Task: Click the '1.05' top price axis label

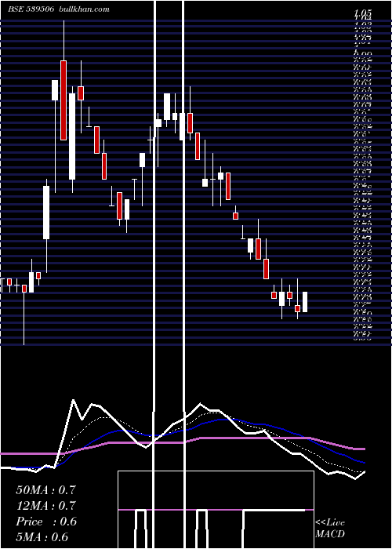Action: [x=362, y=14]
